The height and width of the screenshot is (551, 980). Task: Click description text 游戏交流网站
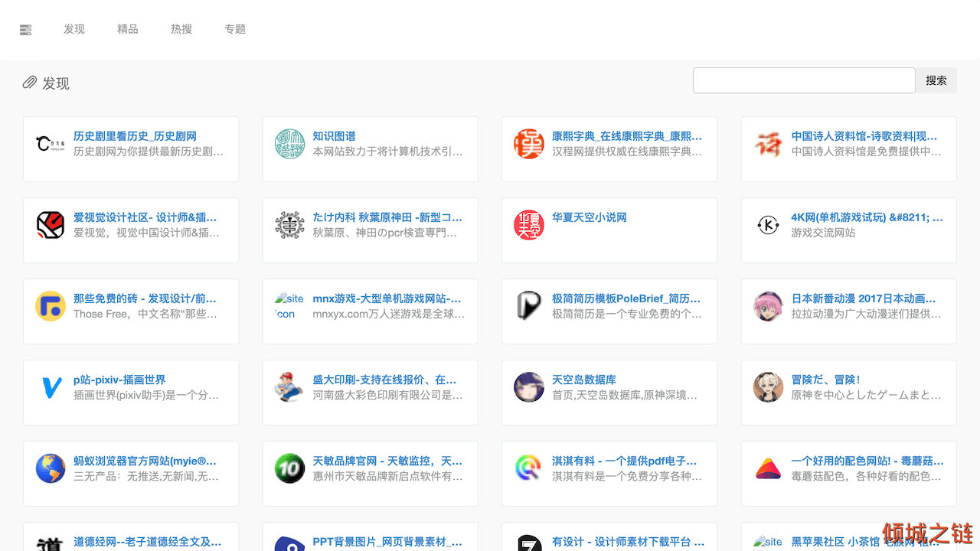(824, 233)
